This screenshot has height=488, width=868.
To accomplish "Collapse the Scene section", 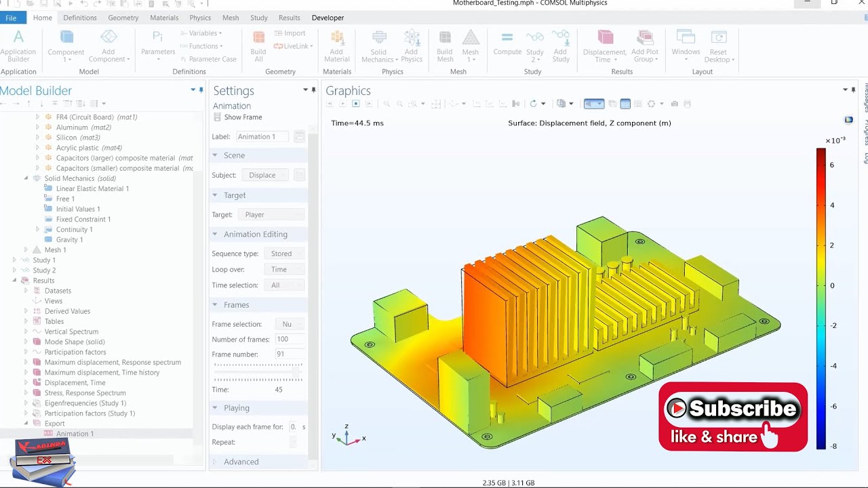I will [215, 155].
